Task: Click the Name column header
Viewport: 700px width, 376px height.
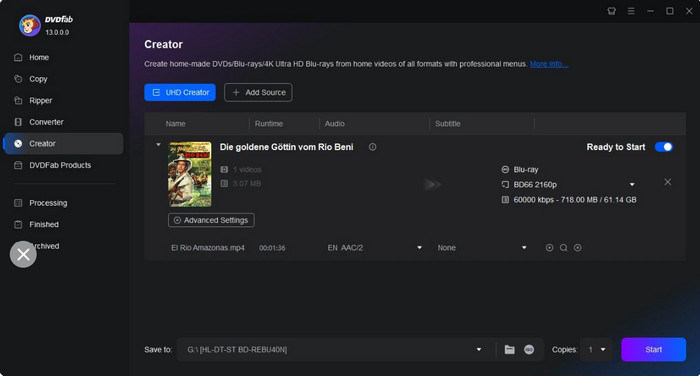Action: (175, 124)
